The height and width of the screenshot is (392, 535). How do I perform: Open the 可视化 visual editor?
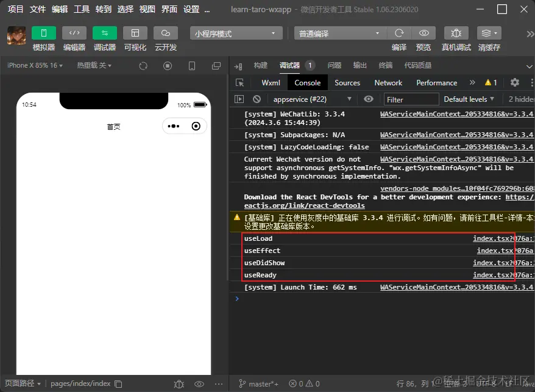click(135, 33)
